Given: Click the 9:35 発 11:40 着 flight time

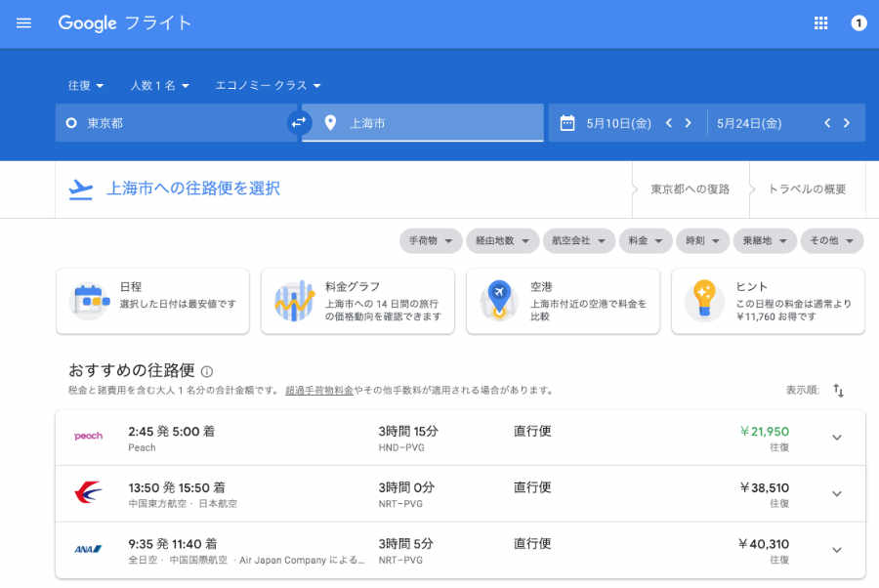Looking at the screenshot, I should coord(173,544).
